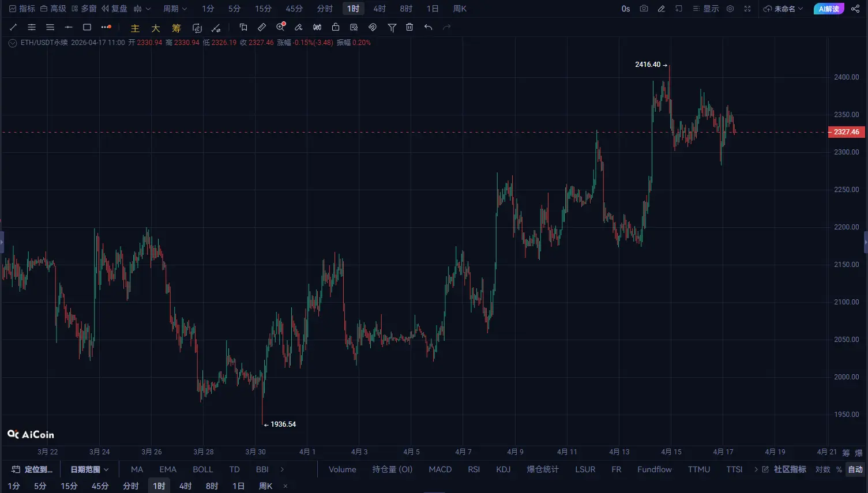Expand the right side panel handle
This screenshot has width=868, height=493.
coord(866,242)
